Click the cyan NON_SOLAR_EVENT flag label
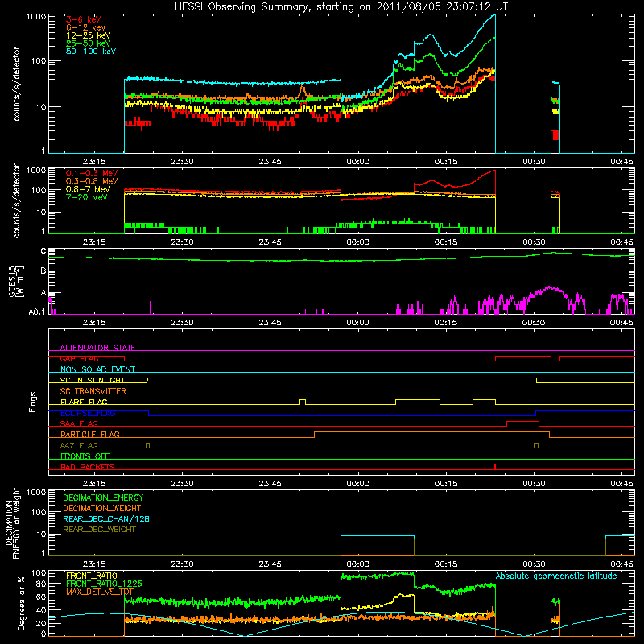Viewport: 644px width, 644px height. tap(97, 369)
